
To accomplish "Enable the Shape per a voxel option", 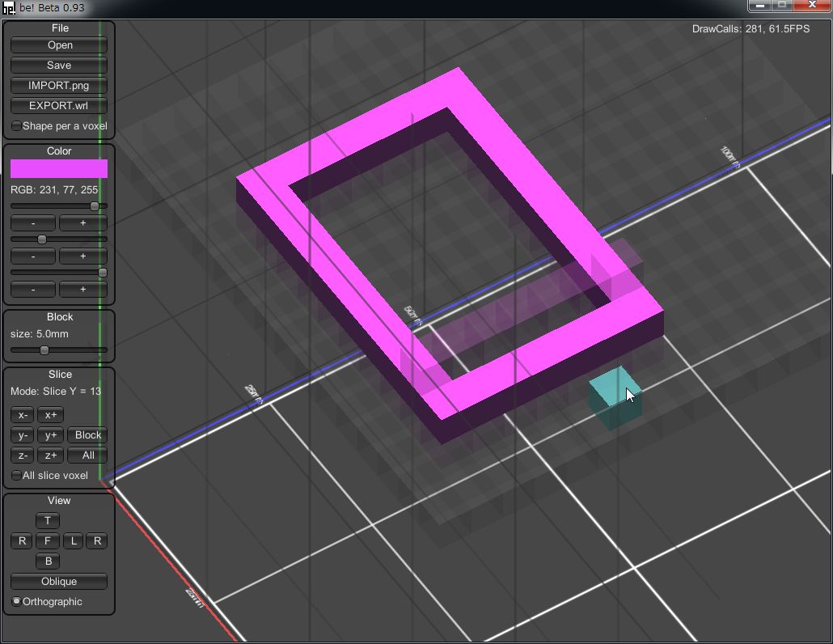I will point(17,126).
